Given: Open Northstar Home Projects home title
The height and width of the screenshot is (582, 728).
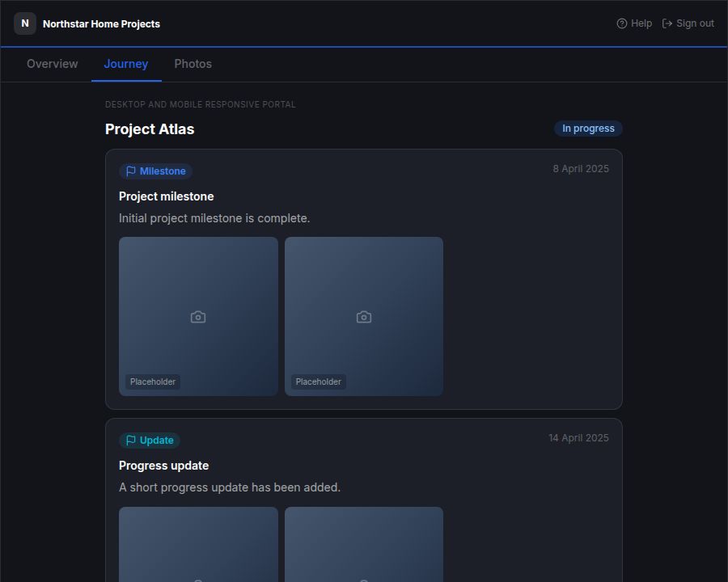Looking at the screenshot, I should click(101, 24).
